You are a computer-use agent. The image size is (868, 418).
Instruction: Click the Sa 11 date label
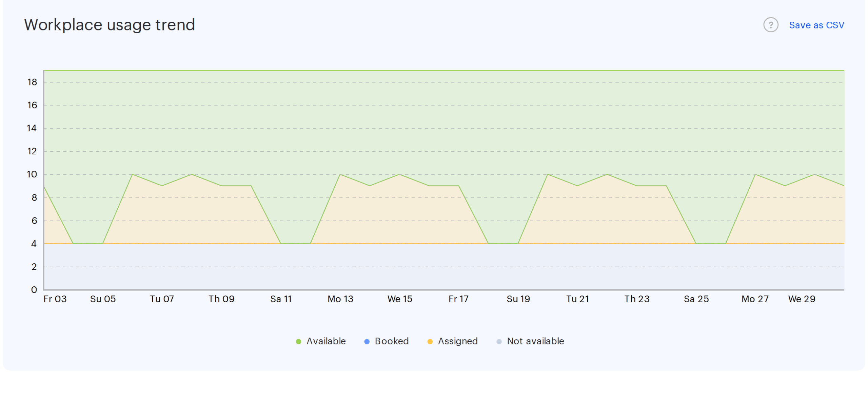point(281,299)
